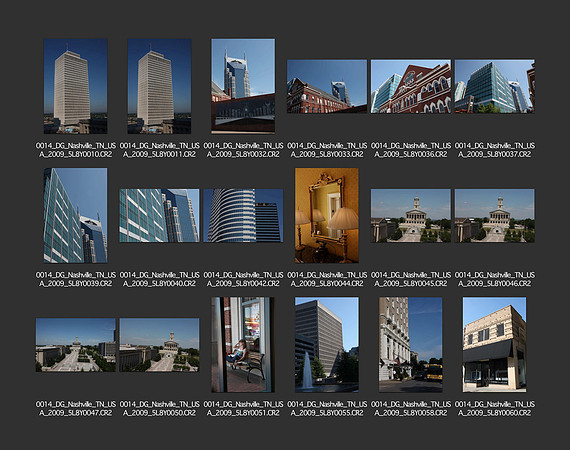The height and width of the screenshot is (450, 570).
Task: Click the filename ending 5L8Y0055.CR2
Action: coord(327,409)
